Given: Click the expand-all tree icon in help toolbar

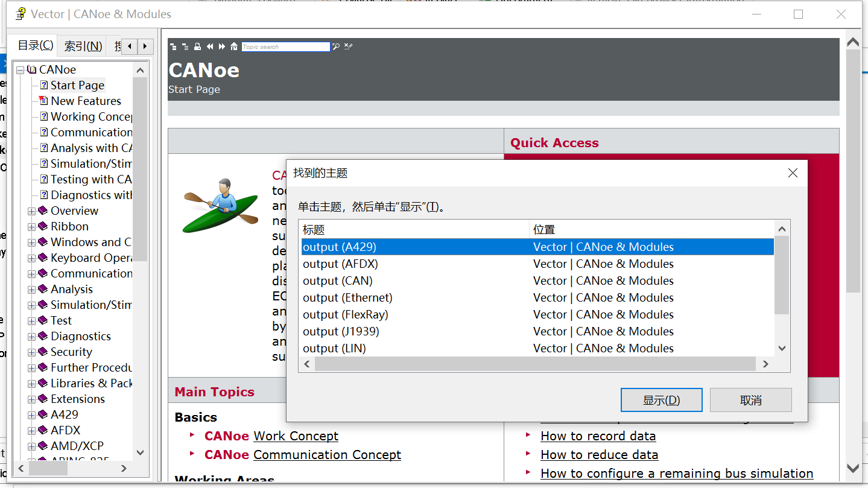Looking at the screenshot, I should pyautogui.click(x=173, y=46).
